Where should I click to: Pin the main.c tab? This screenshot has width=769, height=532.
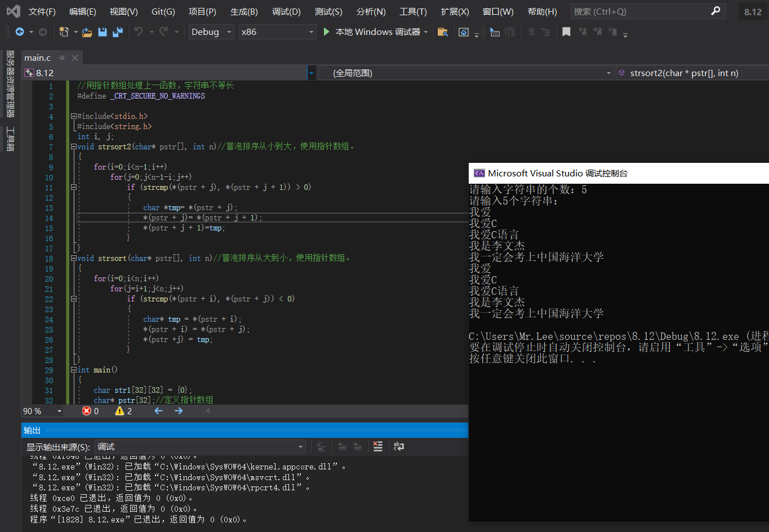(62, 57)
